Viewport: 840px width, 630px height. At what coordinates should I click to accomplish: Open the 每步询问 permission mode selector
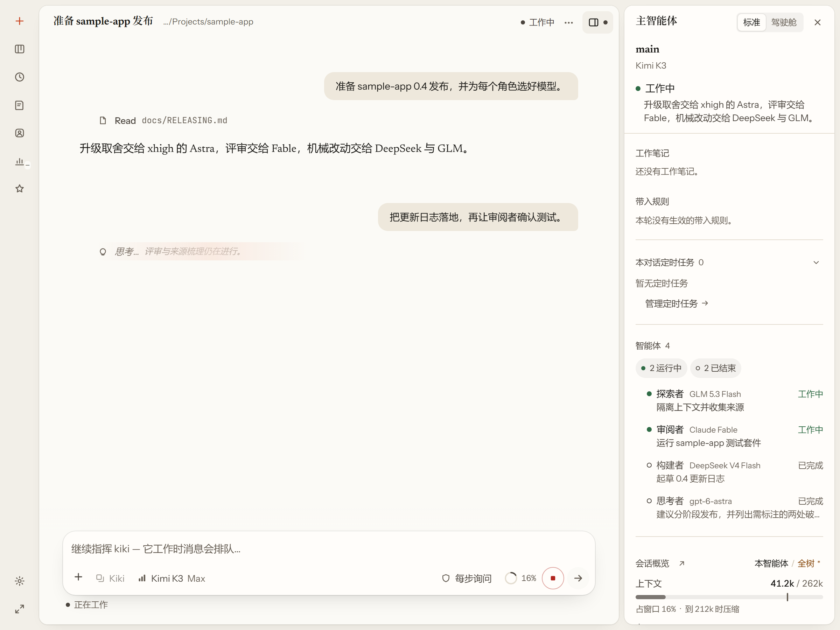tap(467, 578)
